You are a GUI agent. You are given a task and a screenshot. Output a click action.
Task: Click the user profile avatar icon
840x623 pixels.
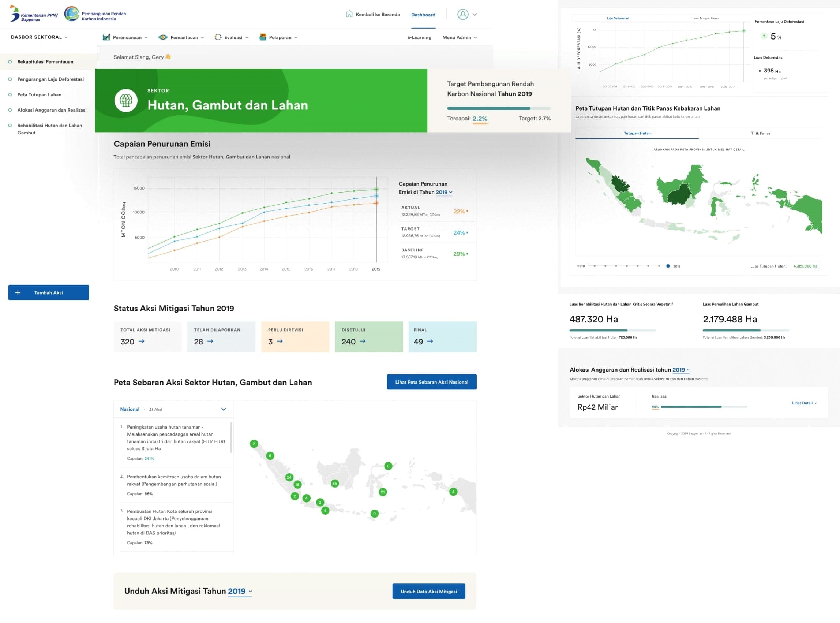tap(462, 14)
